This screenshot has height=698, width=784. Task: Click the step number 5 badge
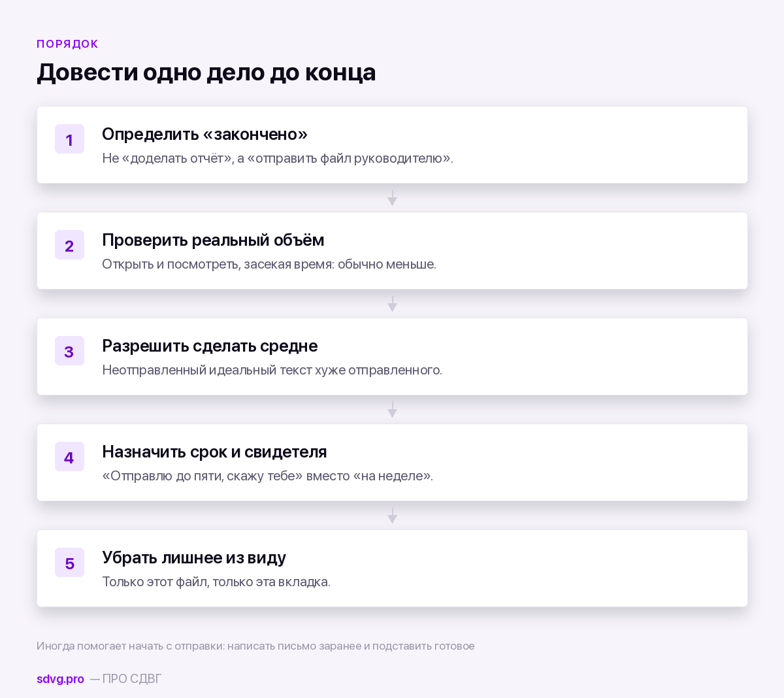point(69,563)
